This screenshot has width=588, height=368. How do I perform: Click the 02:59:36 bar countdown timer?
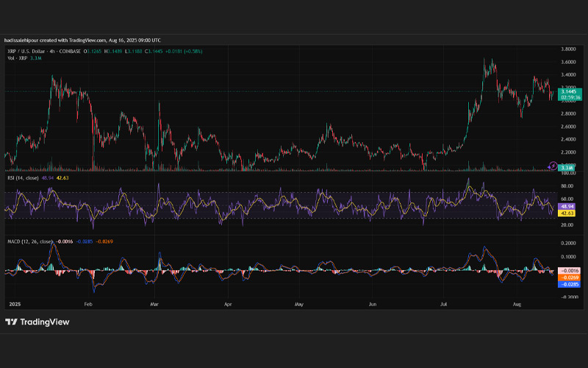570,97
